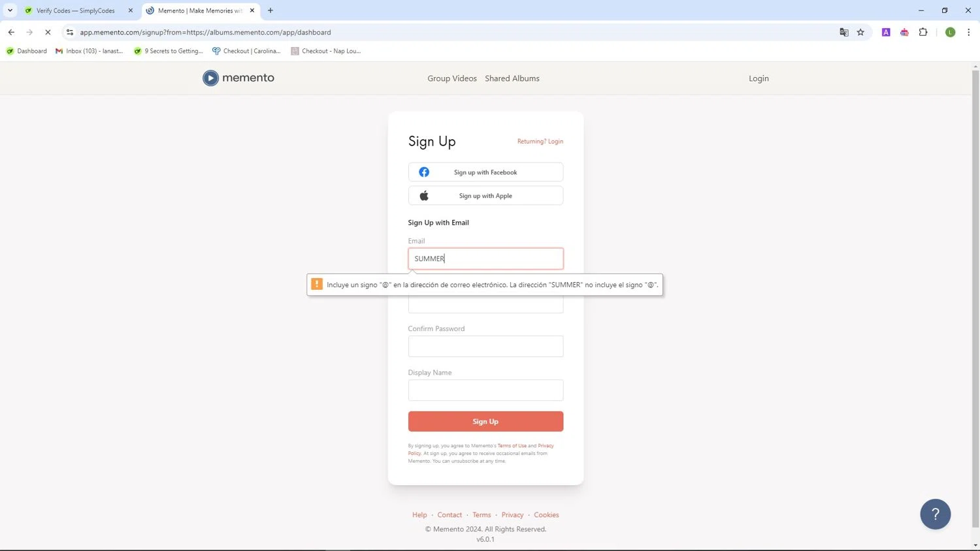This screenshot has width=980, height=551.
Task: Open the 9 Secrets to Getting bookmark
Action: pos(169,51)
